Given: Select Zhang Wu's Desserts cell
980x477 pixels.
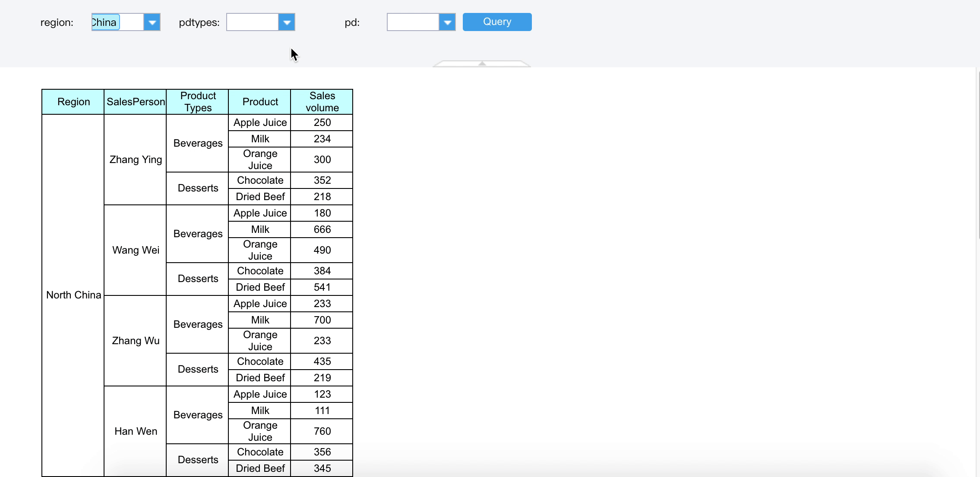Looking at the screenshot, I should tap(198, 369).
